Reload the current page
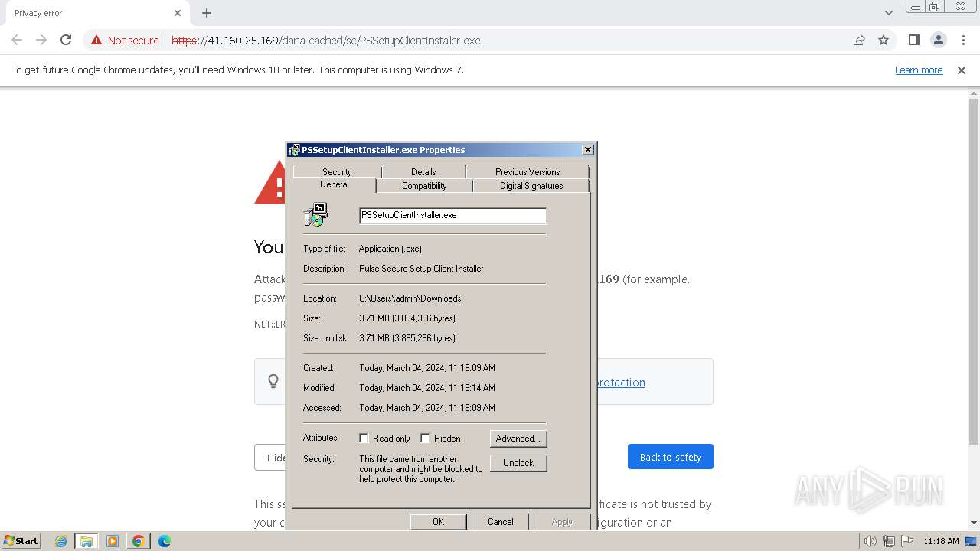Screen dimensions: 980x551 (x=66, y=40)
